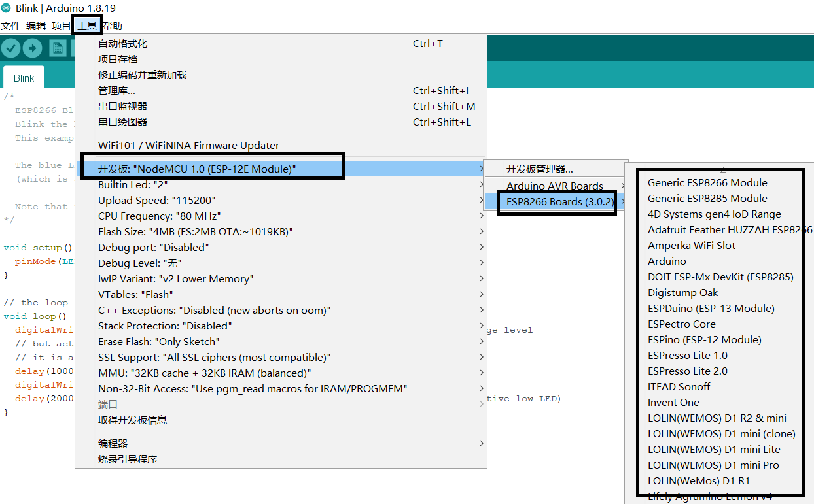The image size is (814, 504).
Task: Open the 编辑 menu
Action: 36,26
